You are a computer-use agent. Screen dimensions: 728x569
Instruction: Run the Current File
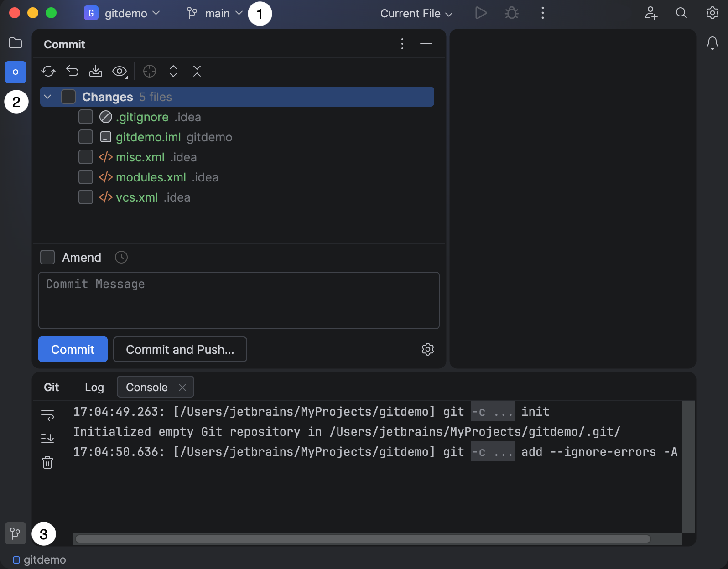tap(481, 13)
